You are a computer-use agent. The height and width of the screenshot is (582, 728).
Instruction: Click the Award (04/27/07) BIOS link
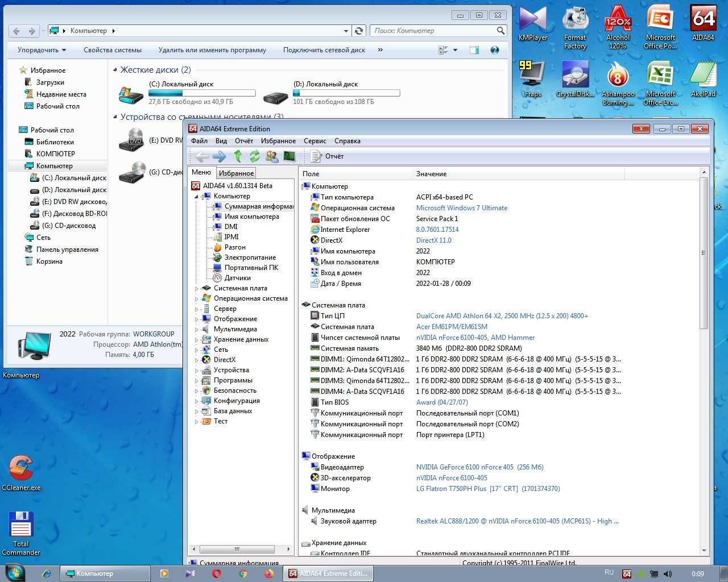(x=442, y=402)
